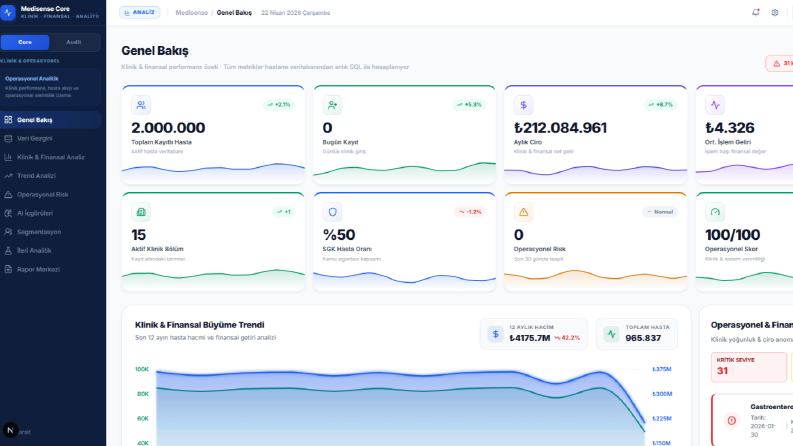
Task: Click the red alert button in header area
Action: (779, 63)
